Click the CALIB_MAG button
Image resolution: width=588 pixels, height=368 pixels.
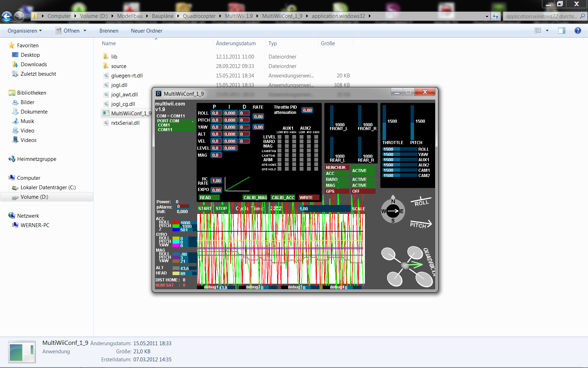click(255, 198)
